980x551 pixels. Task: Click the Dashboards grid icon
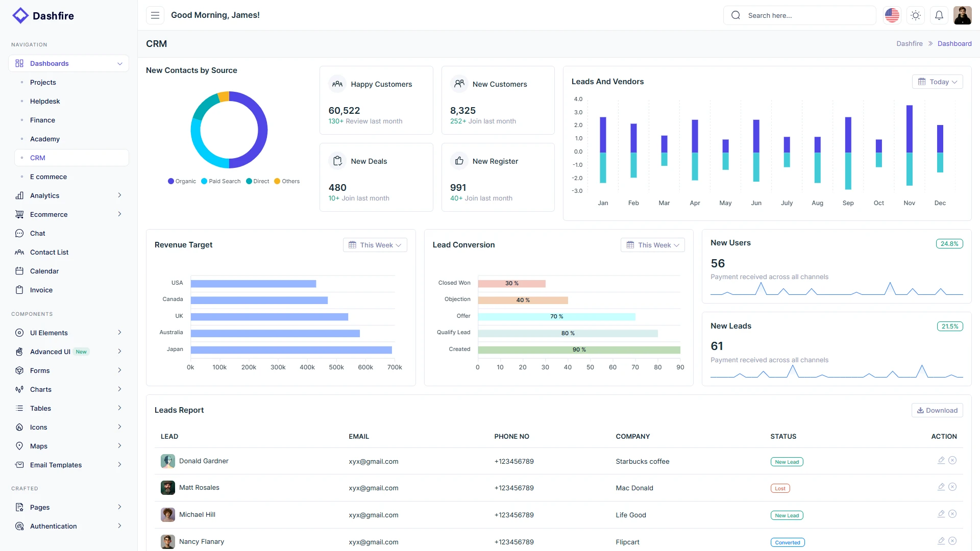point(19,63)
